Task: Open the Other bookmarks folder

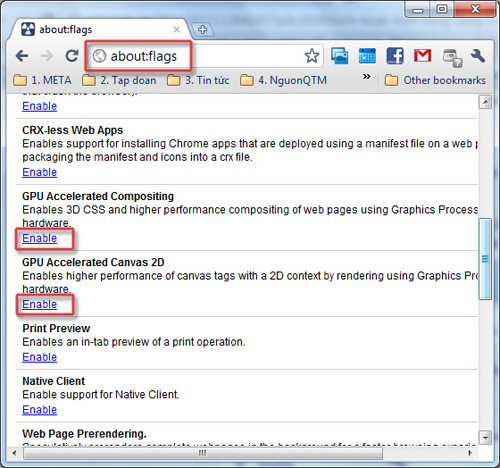Action: tap(435, 80)
